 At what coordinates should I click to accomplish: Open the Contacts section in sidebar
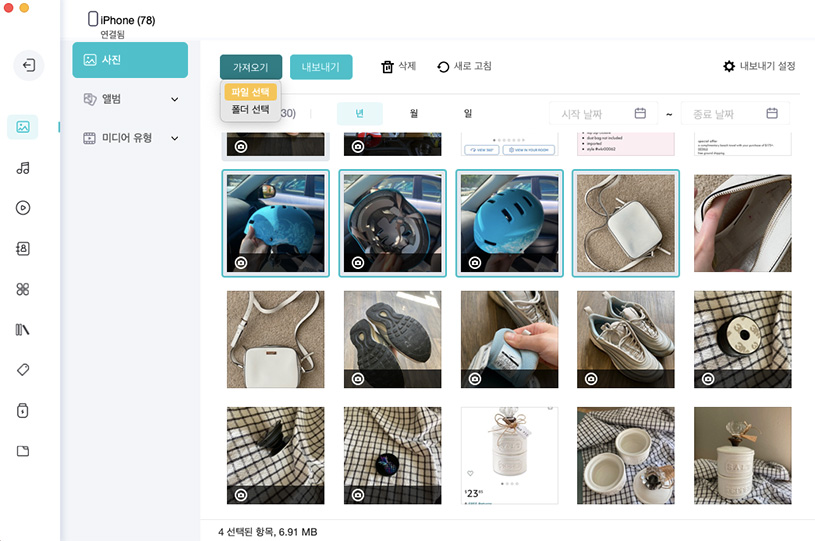pos(23,249)
